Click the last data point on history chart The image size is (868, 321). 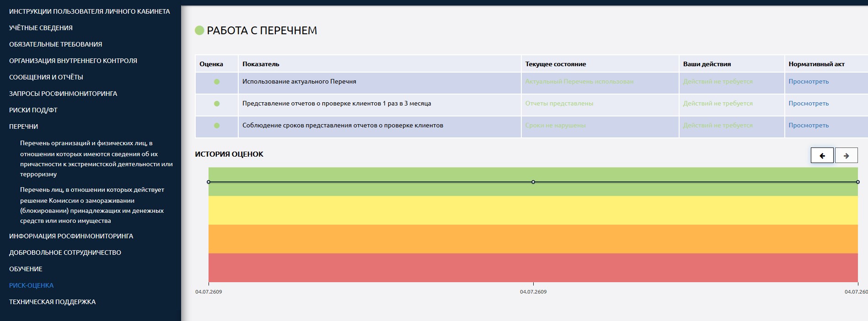(x=858, y=182)
